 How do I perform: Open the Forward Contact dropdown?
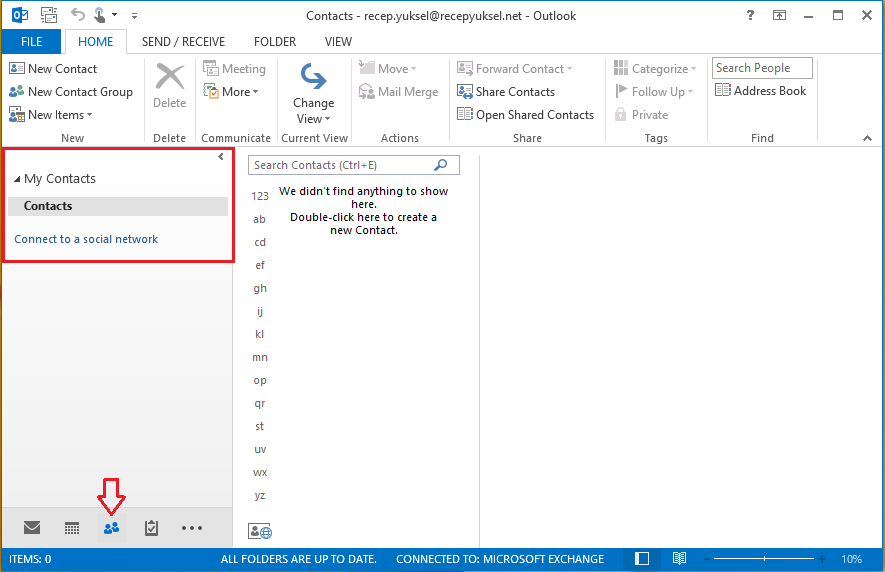(515, 69)
